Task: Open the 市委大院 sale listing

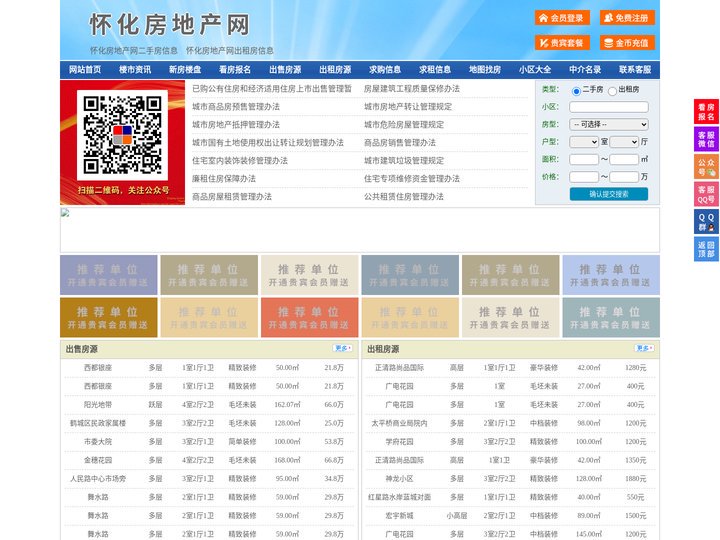Action: [x=98, y=441]
